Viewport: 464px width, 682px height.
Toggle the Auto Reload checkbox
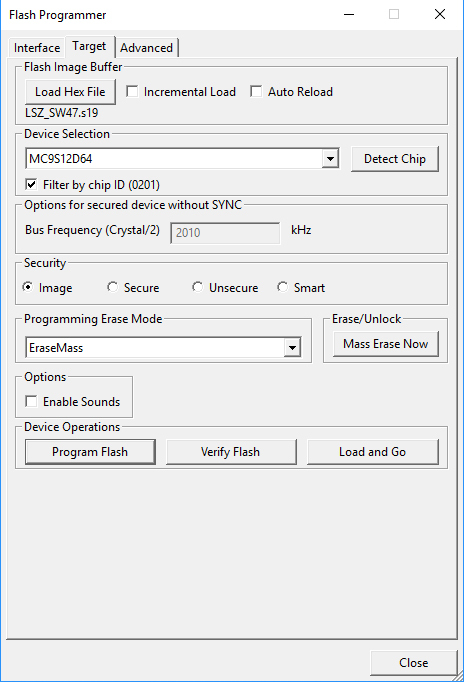(256, 92)
